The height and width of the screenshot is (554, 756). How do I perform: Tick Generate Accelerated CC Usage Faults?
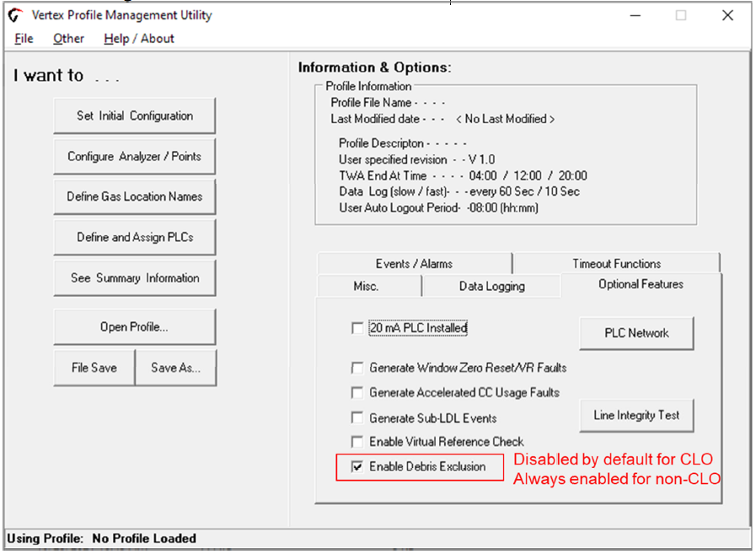point(357,393)
